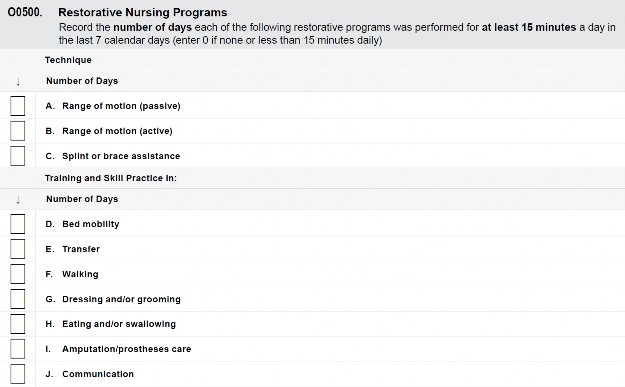
Task: Click the O0500 section code
Action: click(25, 12)
